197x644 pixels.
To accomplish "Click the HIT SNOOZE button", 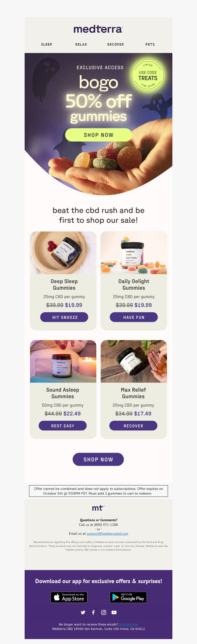I will [64, 317].
